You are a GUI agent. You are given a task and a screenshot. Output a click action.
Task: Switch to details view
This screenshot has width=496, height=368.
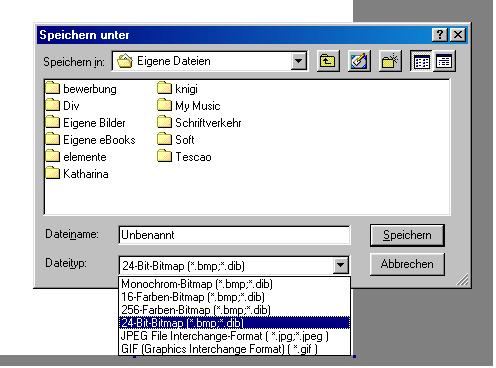point(444,61)
